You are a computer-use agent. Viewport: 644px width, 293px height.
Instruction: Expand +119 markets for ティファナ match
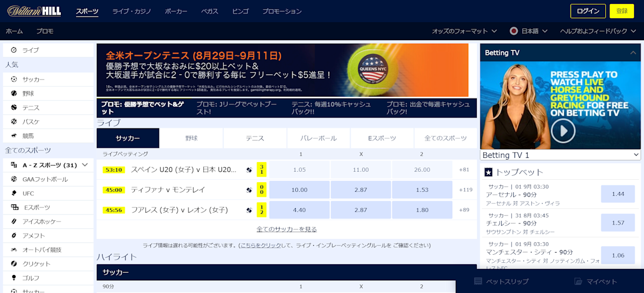(x=465, y=190)
